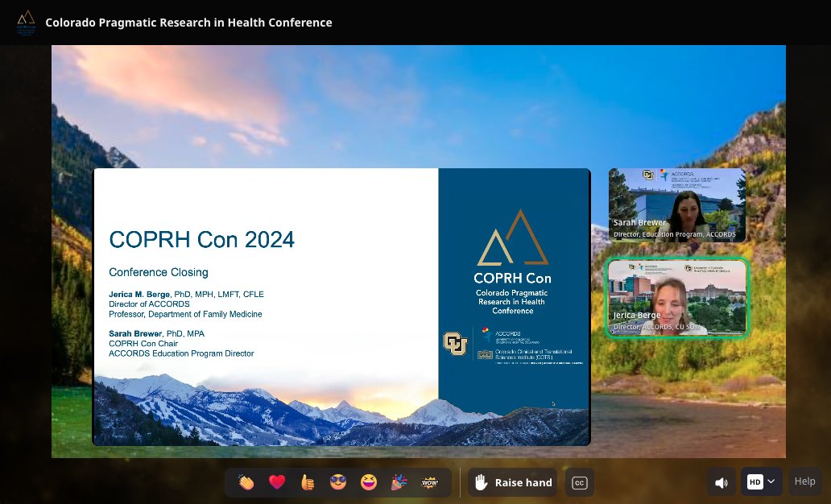Click the COPRH Con mountain logo on slide

pos(512,238)
